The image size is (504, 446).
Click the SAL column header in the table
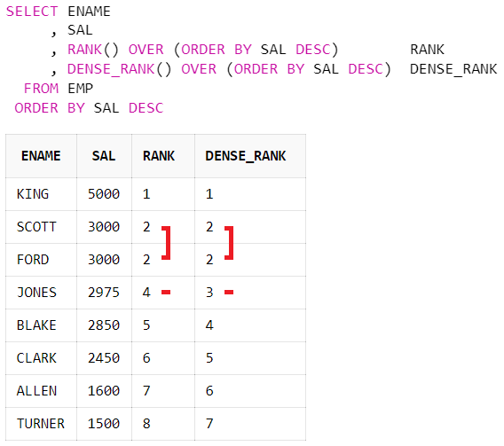[x=104, y=156]
